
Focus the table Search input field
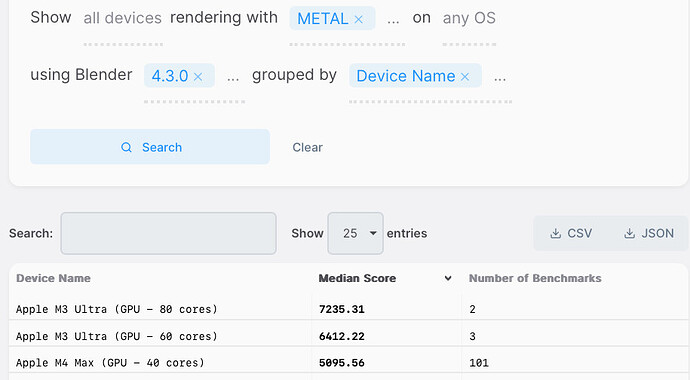pyautogui.click(x=169, y=234)
